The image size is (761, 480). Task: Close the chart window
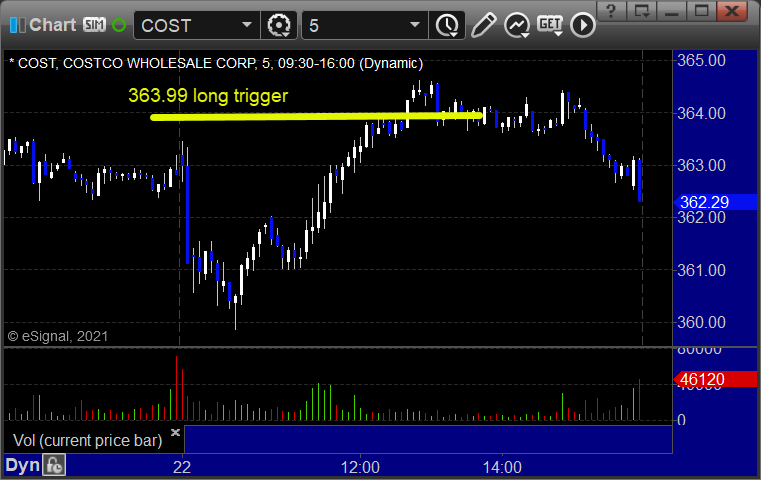(x=732, y=11)
